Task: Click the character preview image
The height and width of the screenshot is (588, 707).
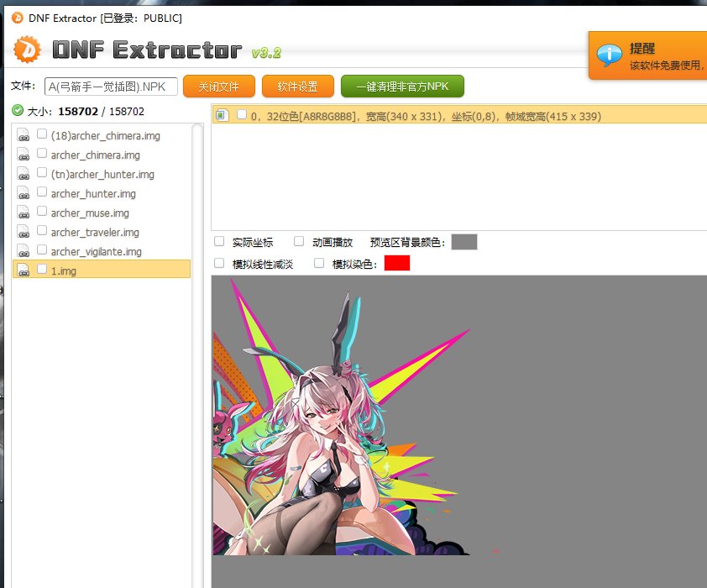Action: pos(341,417)
